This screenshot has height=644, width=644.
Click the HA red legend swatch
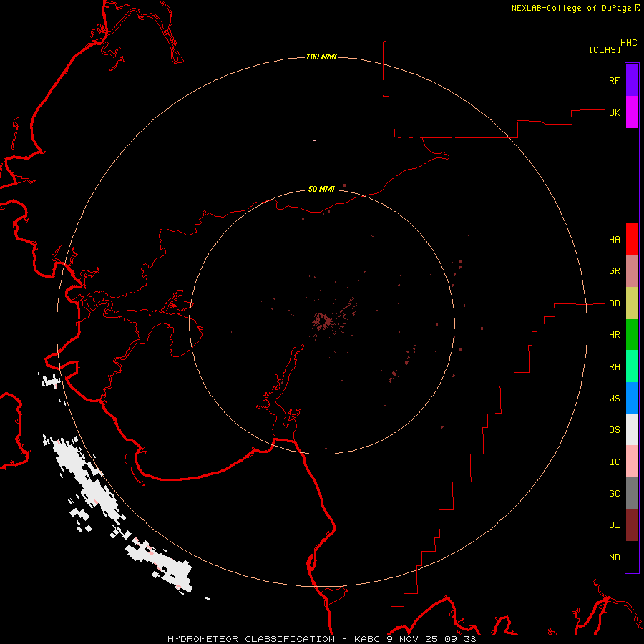tap(632, 239)
